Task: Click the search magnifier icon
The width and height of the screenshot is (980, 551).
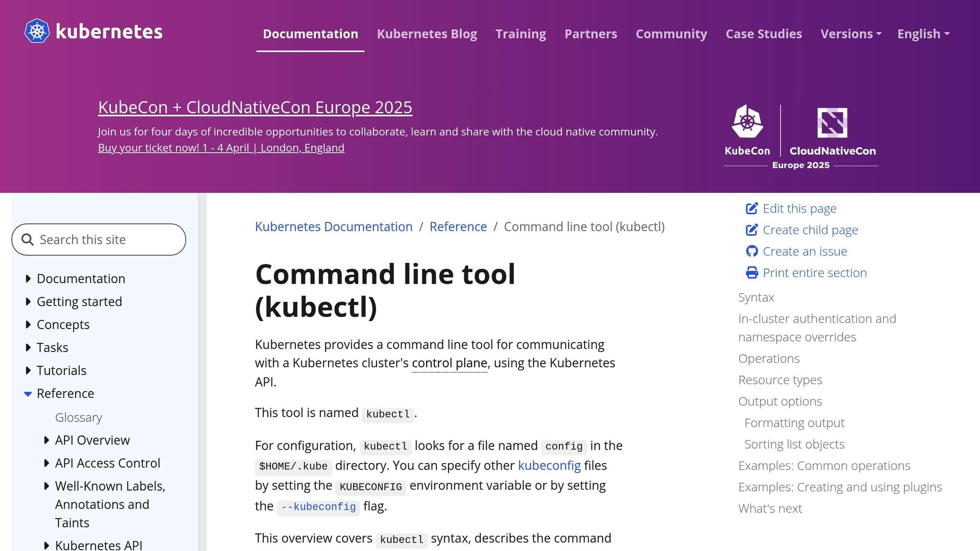Action: 27,239
